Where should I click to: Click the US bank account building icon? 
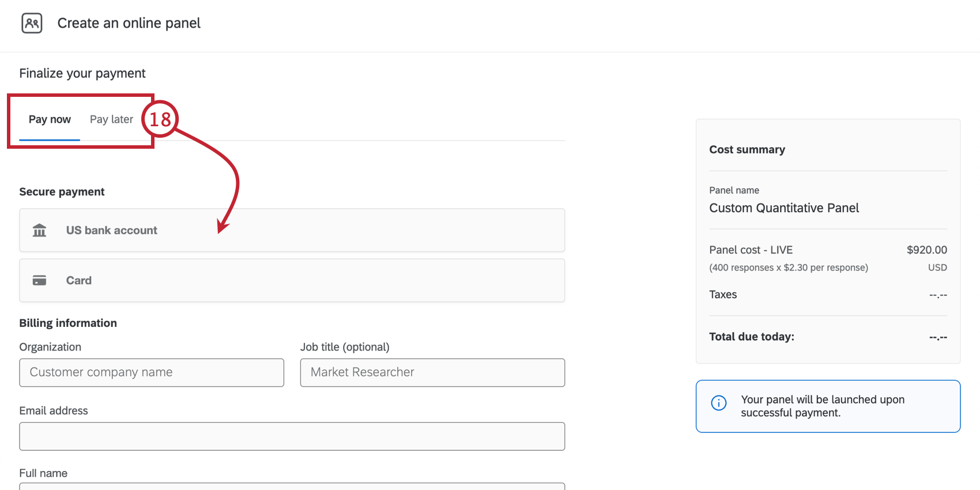39,231
